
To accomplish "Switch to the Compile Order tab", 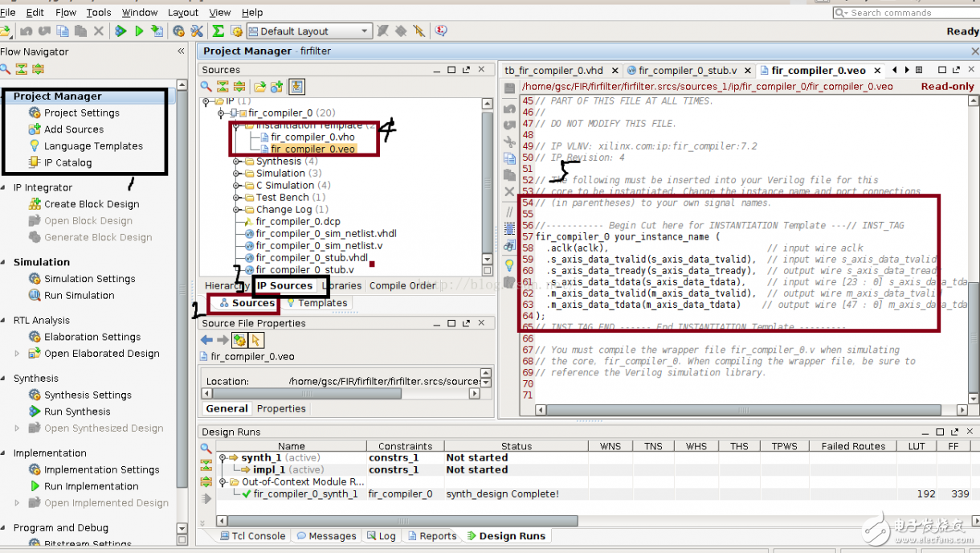I will pyautogui.click(x=402, y=285).
